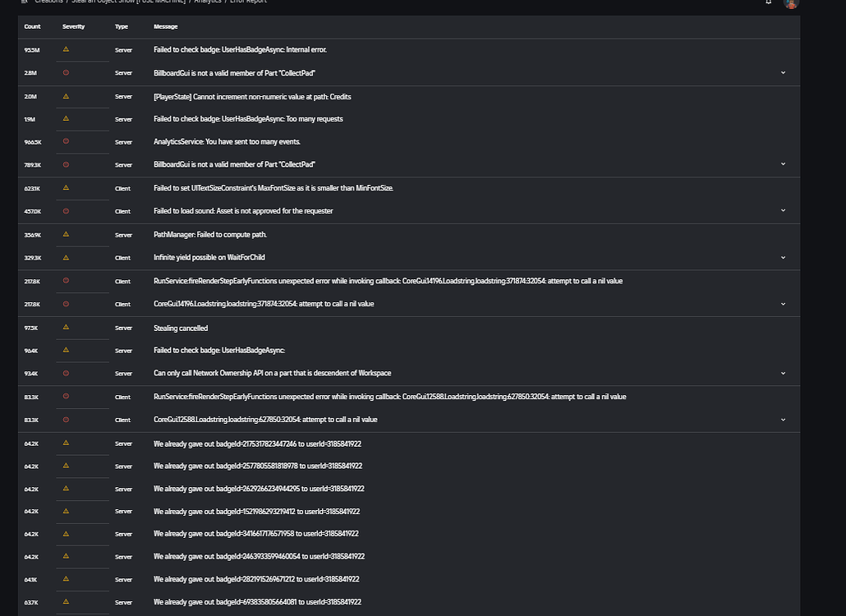Click the '906.5K' count cell
Viewport: 846px width, 616px height.
[33, 142]
